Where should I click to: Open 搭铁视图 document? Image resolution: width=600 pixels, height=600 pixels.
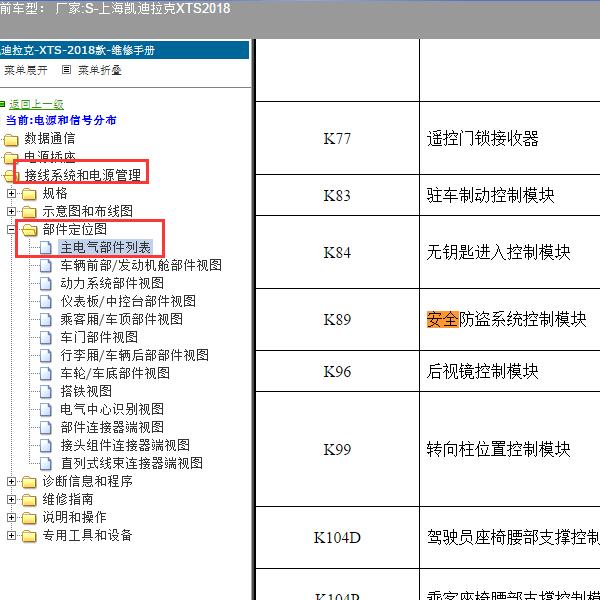(86, 391)
